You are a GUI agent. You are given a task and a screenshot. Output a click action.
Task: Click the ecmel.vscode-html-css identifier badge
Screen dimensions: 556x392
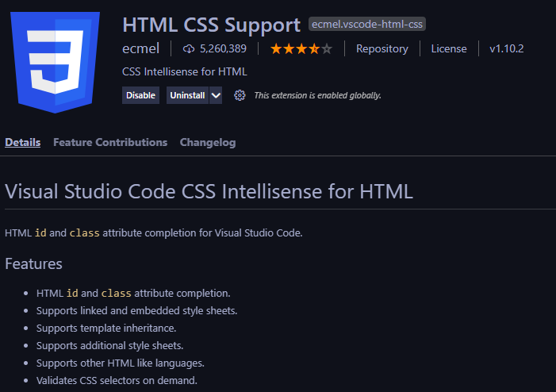coord(367,24)
